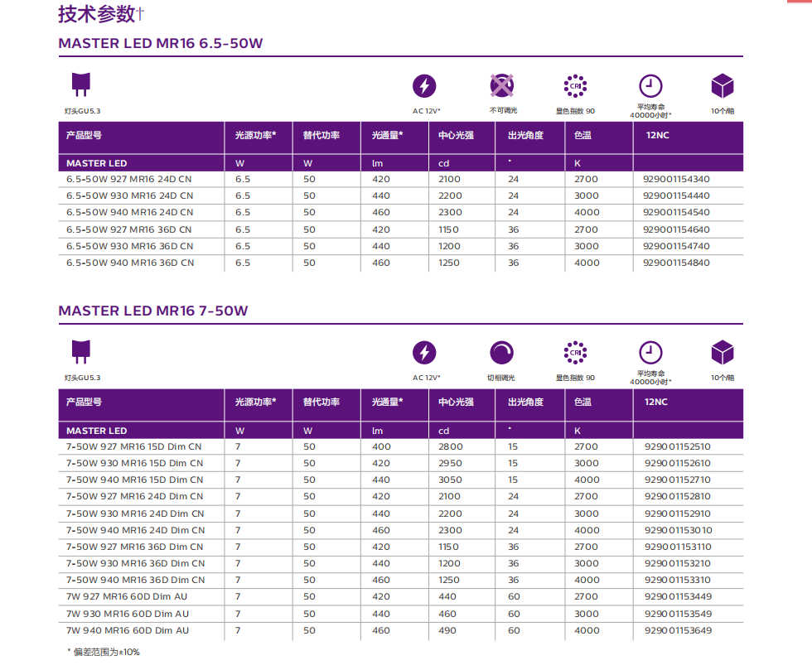Click the 不可调光 label
The height and width of the screenshot is (670, 812).
tap(504, 110)
